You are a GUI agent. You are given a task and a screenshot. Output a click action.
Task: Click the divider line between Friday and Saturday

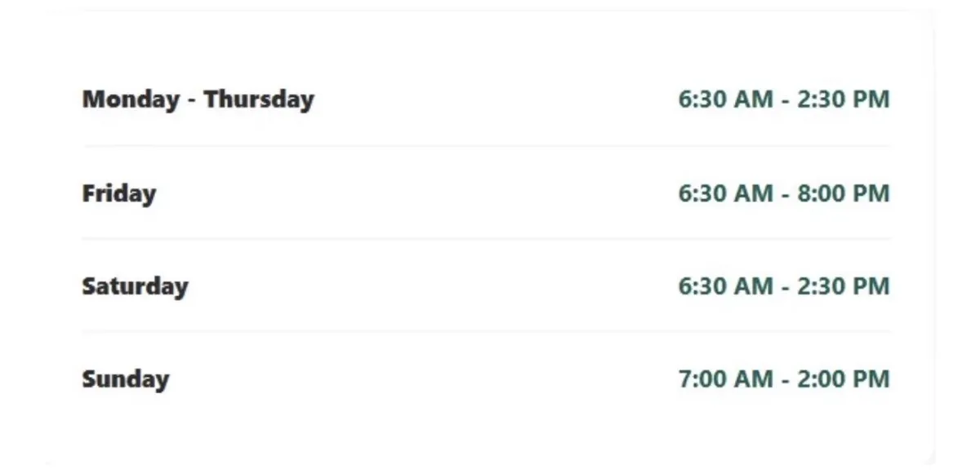point(487,239)
